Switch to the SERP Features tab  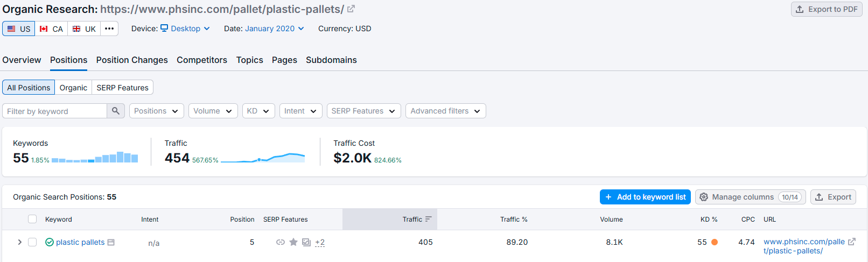pyautogui.click(x=123, y=87)
